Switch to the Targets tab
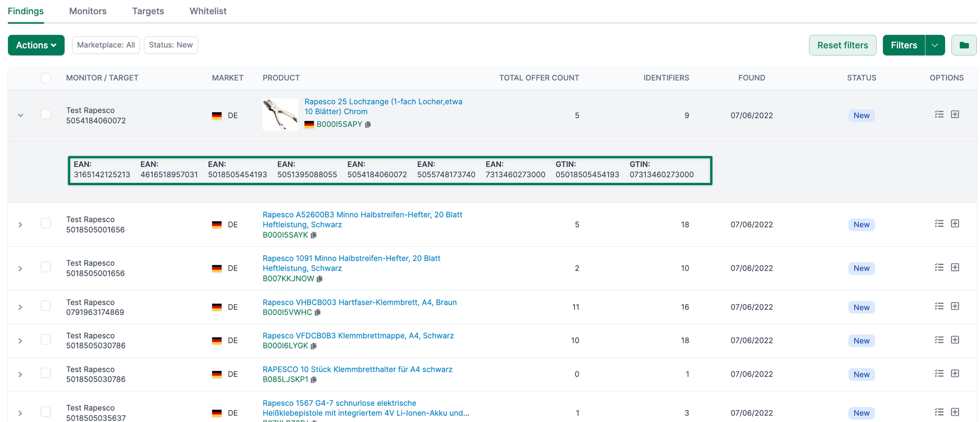 coord(148,11)
